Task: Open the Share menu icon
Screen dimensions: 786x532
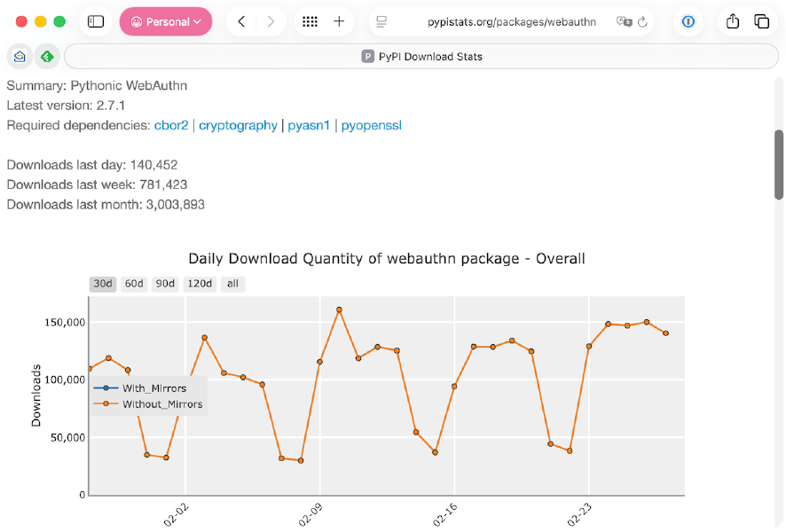Action: 733,21
